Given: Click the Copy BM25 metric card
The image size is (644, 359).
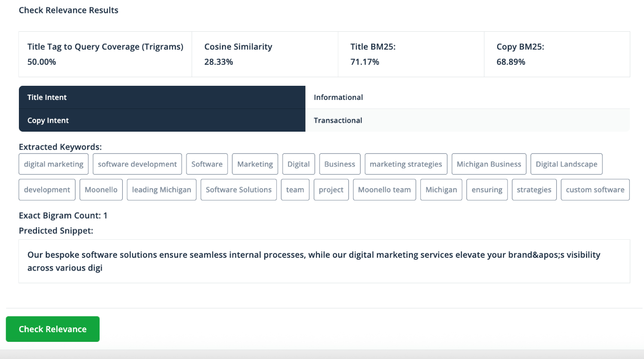Looking at the screenshot, I should point(557,54).
